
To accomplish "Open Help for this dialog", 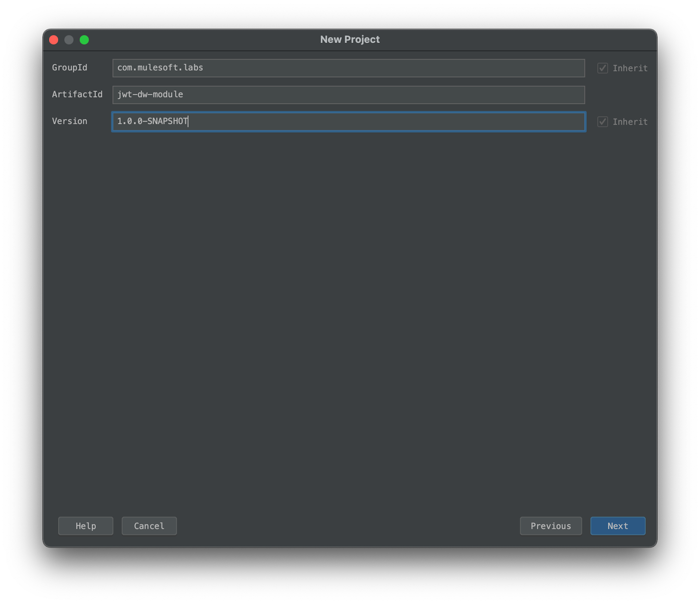I will click(85, 526).
